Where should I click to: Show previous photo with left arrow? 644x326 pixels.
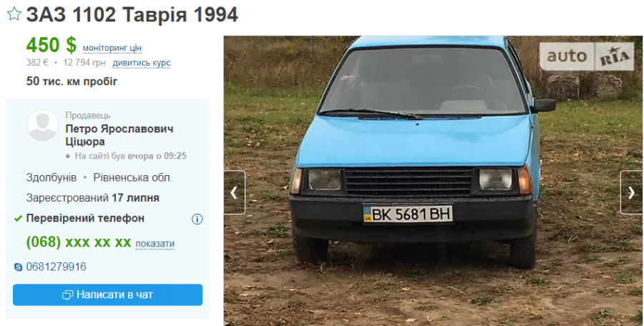[x=235, y=192]
